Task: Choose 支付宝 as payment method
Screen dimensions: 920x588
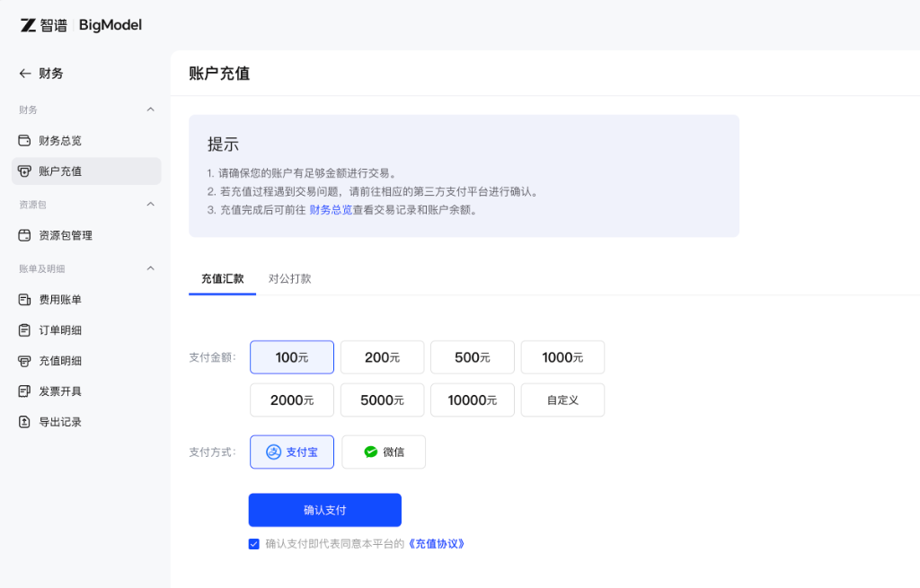Action: point(292,452)
